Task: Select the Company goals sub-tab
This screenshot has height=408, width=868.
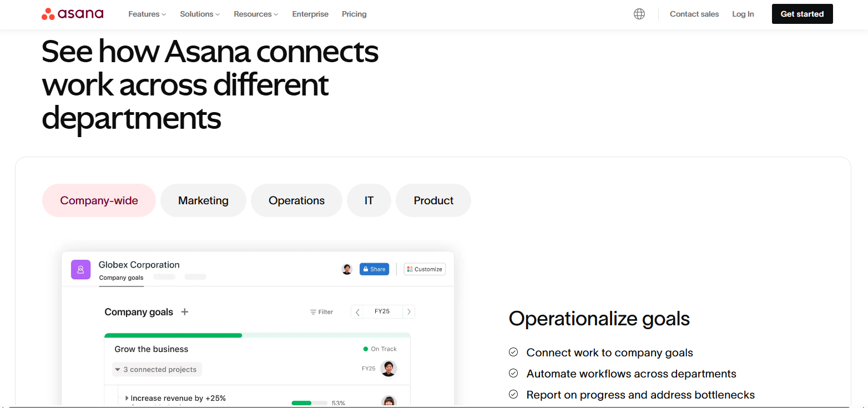Action: pos(121,278)
